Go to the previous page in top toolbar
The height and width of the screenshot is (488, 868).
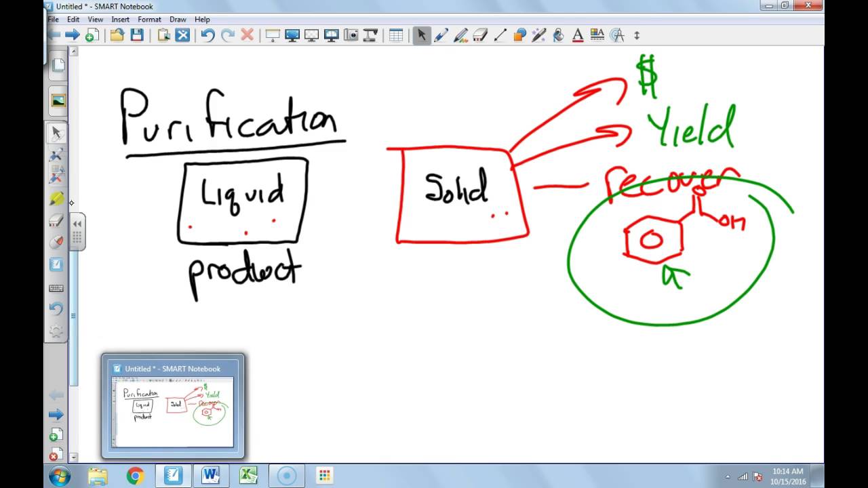[x=54, y=35]
